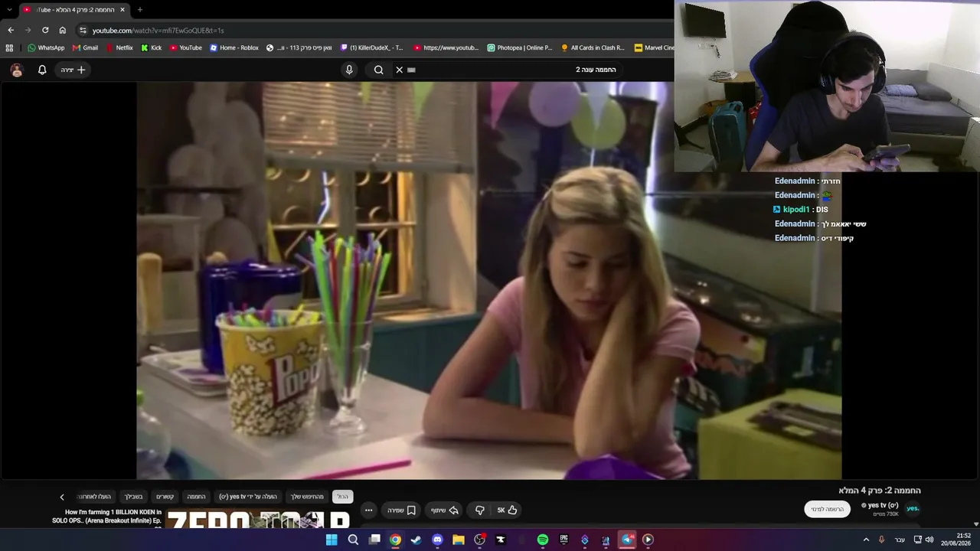Switch the keyboard language indicator 'עבר'

900,540
